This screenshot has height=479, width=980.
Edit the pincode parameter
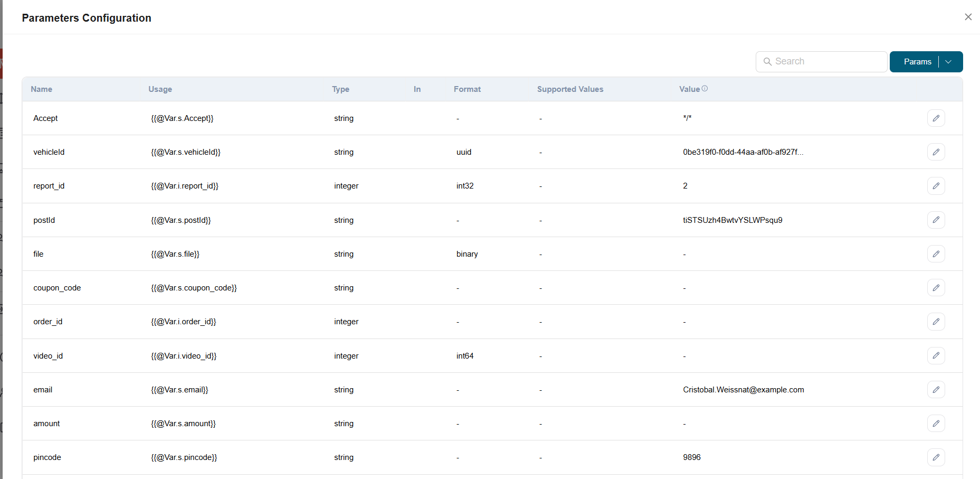(936, 457)
